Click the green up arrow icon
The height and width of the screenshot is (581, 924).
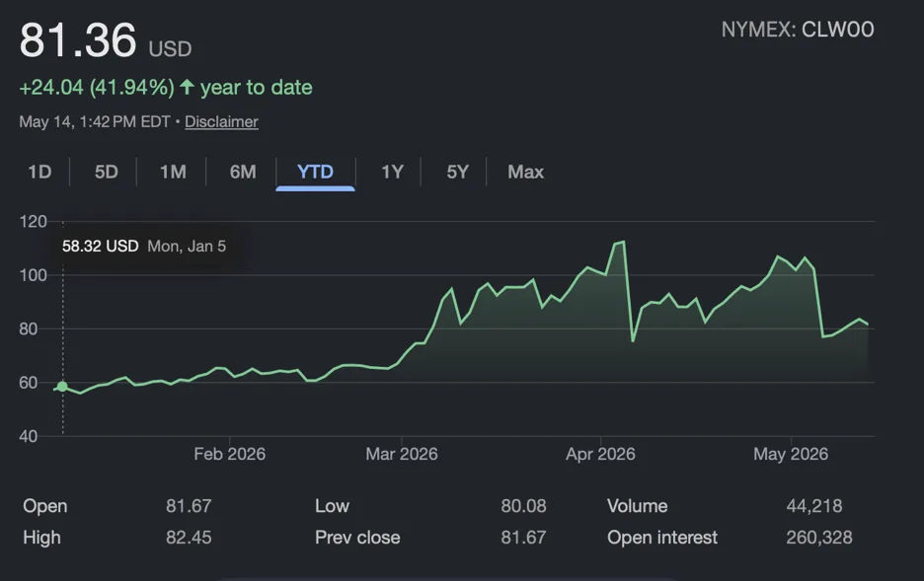coord(187,87)
